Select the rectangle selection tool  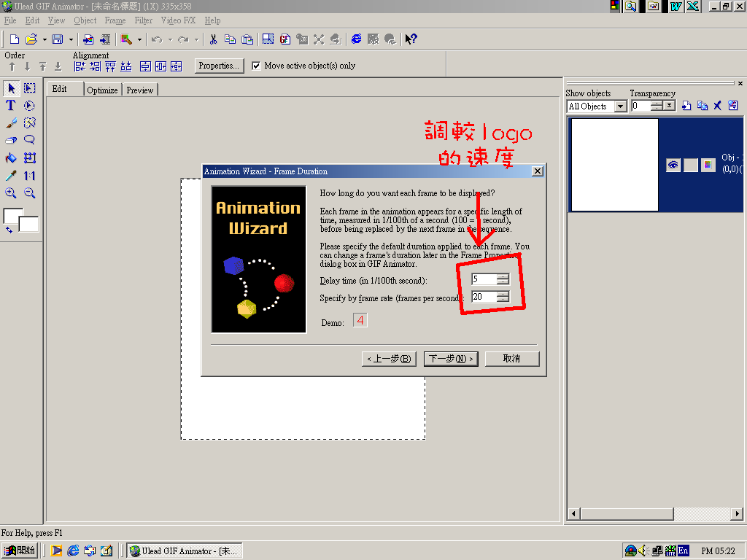pos(29,88)
